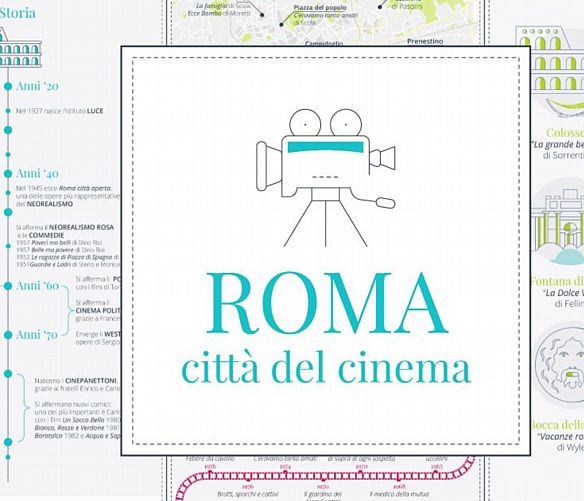
Task: Click the città del cinema subtitle
Action: (326, 367)
